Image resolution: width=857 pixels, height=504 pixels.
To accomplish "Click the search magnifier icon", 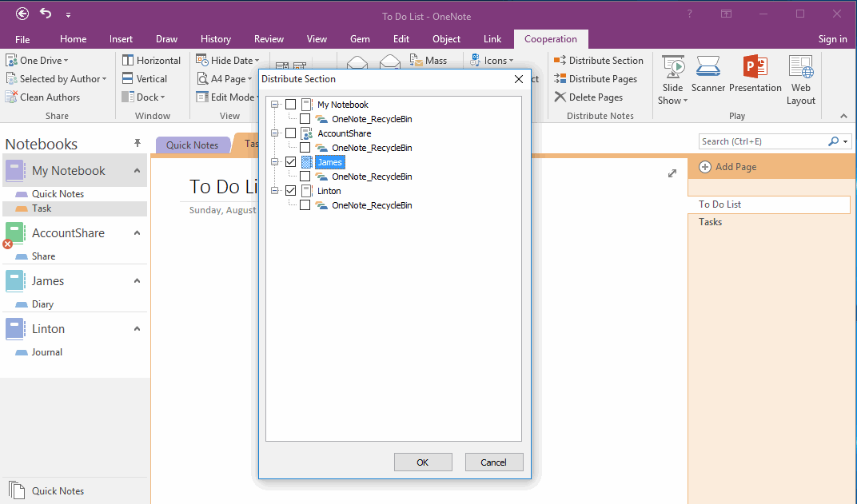I will click(833, 141).
